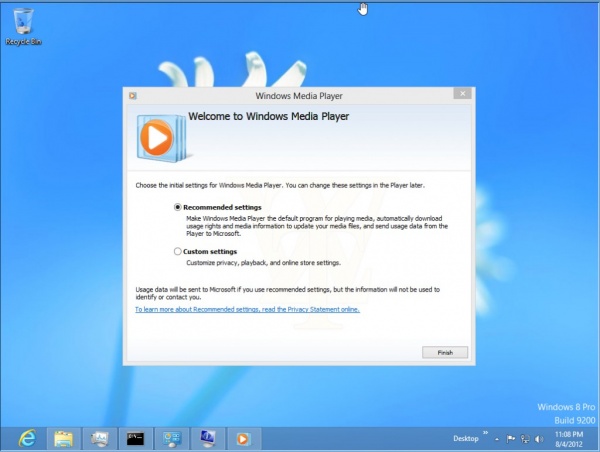This screenshot has height=452, width=600.
Task: Close the Windows Media Player dialog
Action: (x=463, y=93)
